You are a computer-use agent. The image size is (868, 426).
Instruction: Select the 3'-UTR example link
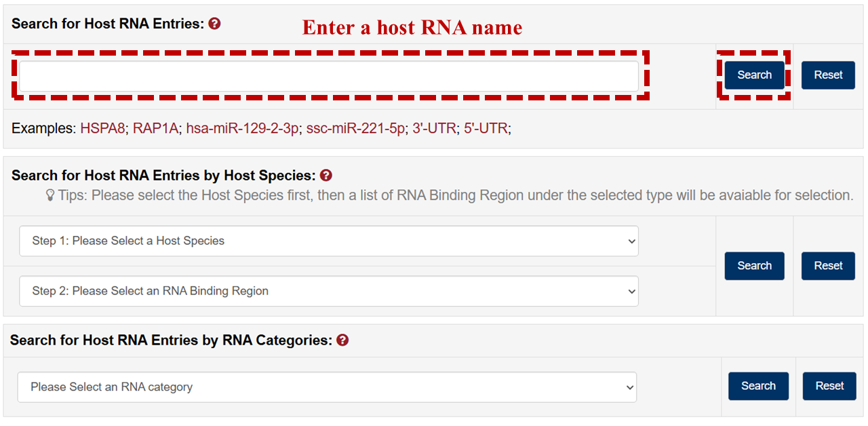tap(434, 128)
